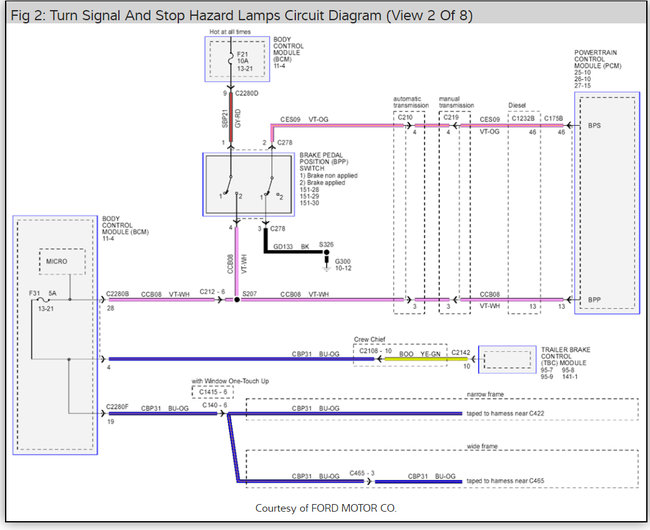Viewport: 650px width, 530px height.
Task: Select the "automatic transmission" label
Action: 411,102
